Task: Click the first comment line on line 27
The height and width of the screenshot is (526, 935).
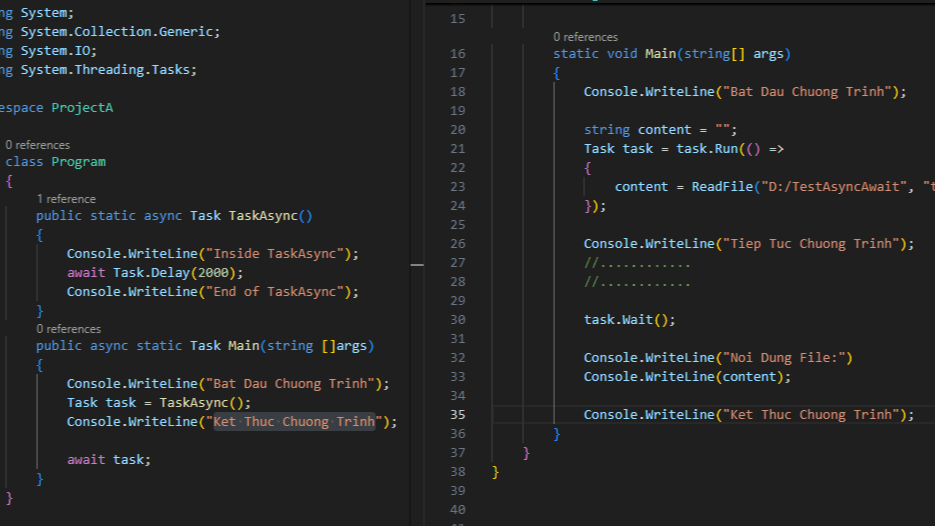Action: pyautogui.click(x=637, y=263)
